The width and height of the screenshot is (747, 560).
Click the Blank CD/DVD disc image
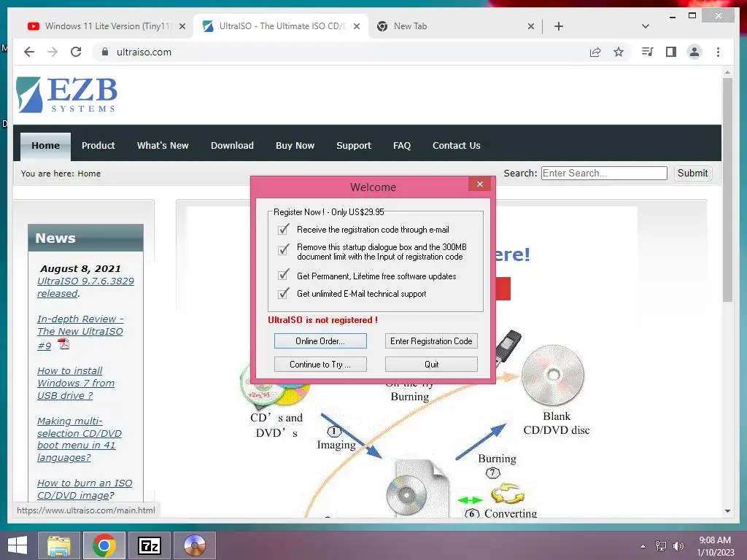pyautogui.click(x=553, y=376)
